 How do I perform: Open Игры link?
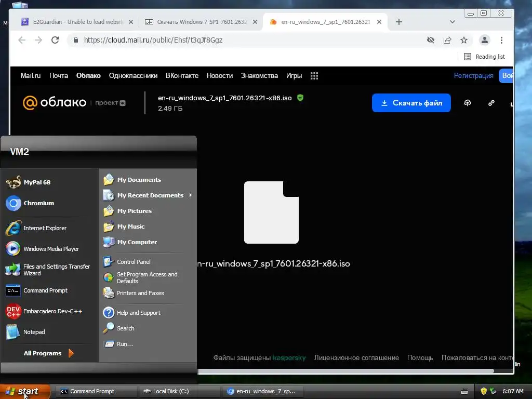294,76
